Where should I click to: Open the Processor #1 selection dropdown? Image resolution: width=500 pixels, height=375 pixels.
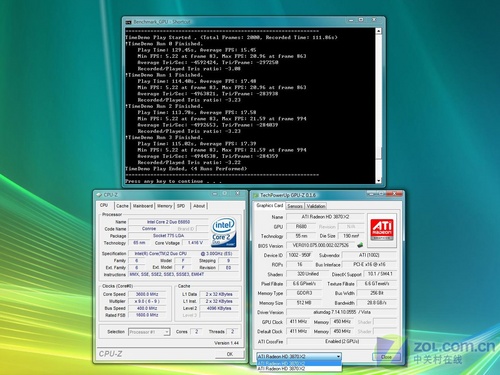point(149,332)
